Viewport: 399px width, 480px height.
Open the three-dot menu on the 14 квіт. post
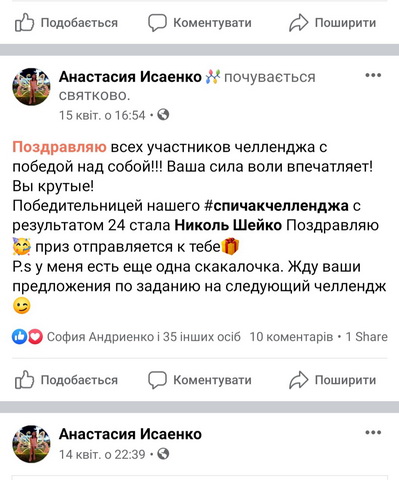point(373,433)
